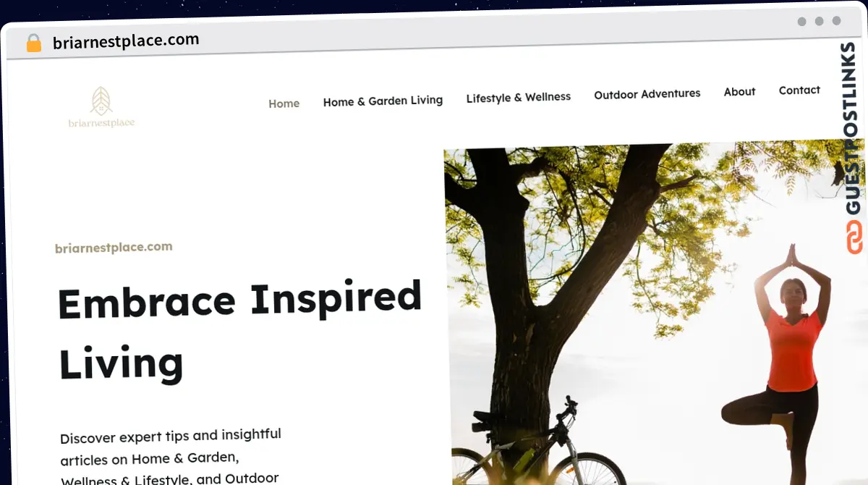Open Home & Garden Living page
The height and width of the screenshot is (485, 868).
(383, 101)
